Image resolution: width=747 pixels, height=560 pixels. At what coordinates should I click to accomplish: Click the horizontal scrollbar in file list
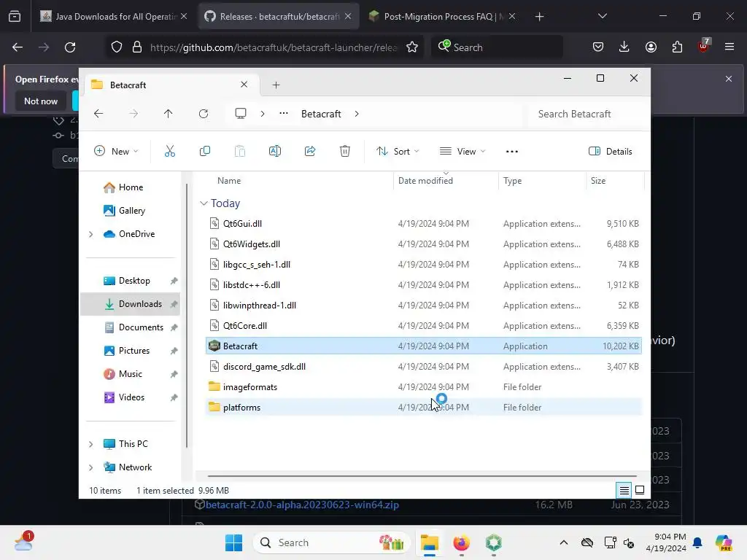pos(422,475)
